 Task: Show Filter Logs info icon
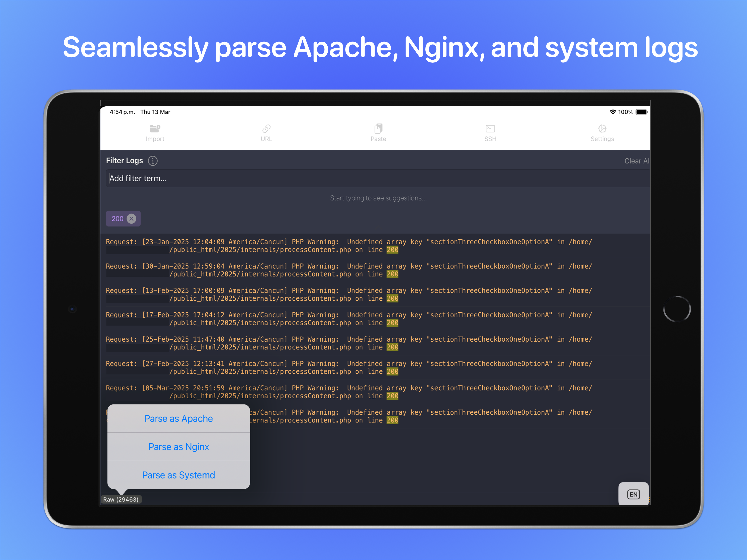(153, 161)
